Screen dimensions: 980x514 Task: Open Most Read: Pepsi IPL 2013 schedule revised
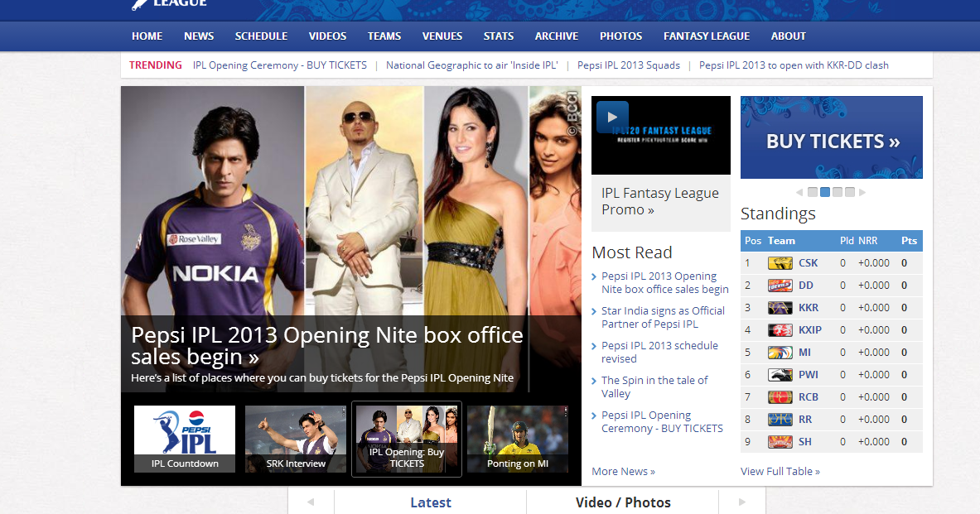point(659,353)
